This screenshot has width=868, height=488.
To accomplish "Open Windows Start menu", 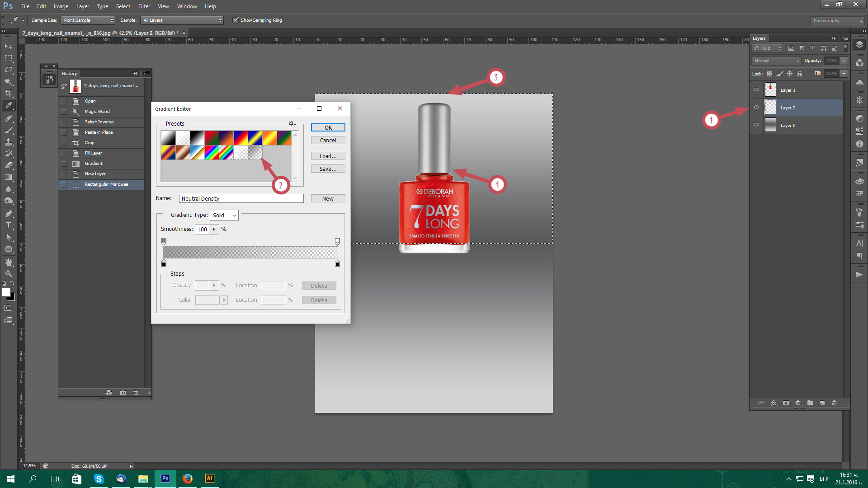I will 11,479.
